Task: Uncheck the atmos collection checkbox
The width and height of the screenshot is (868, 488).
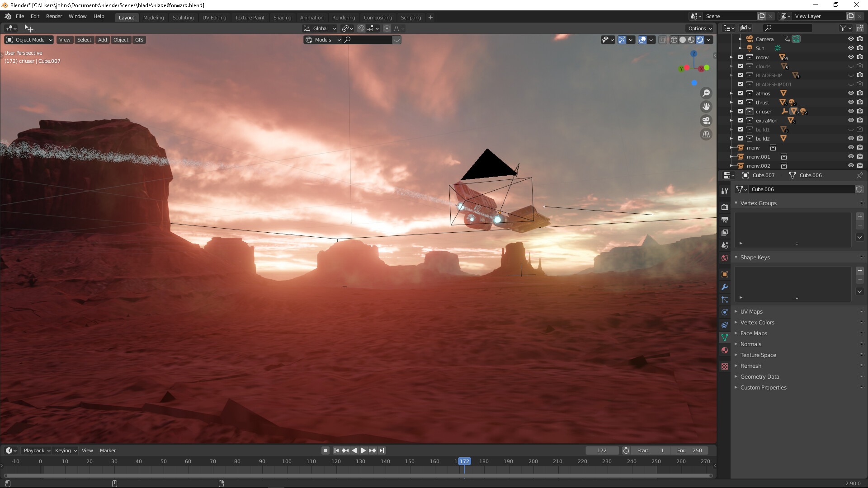Action: 741,94
